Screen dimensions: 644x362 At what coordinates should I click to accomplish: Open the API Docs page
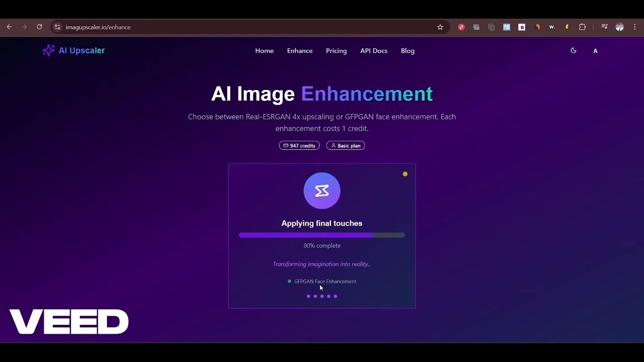tap(374, 51)
